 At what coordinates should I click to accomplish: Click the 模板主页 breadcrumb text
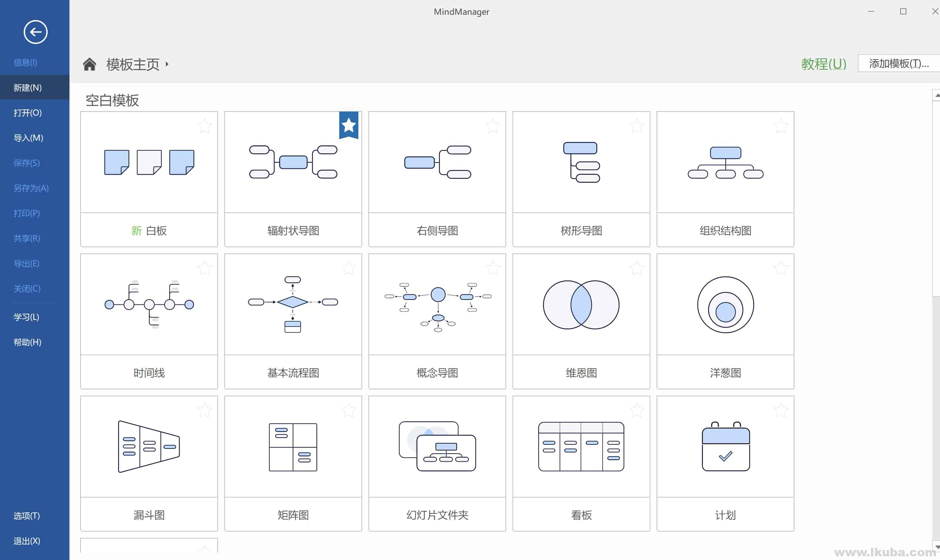coord(133,64)
